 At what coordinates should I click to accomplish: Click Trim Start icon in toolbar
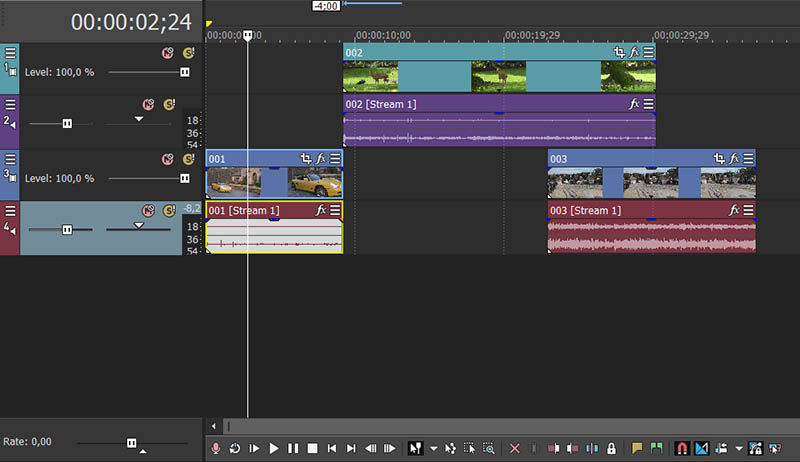[553, 448]
